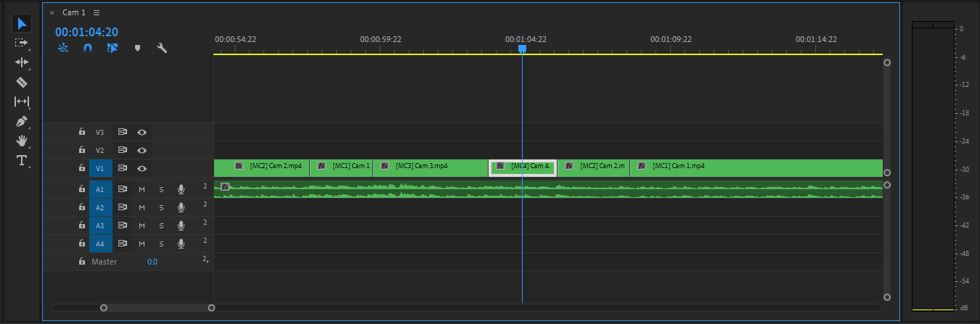Image resolution: width=980 pixels, height=324 pixels.
Task: Toggle A3 track targeting
Action: coord(100,225)
